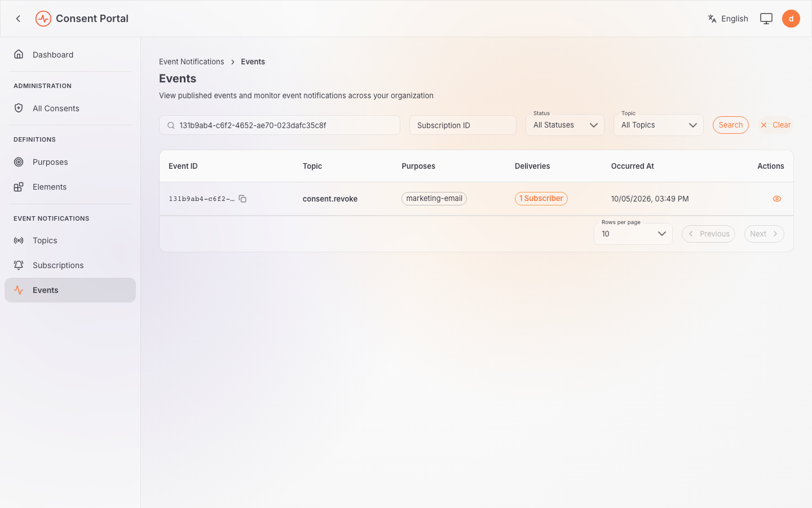Clear the event filters
The height and width of the screenshot is (508, 812).
(776, 125)
